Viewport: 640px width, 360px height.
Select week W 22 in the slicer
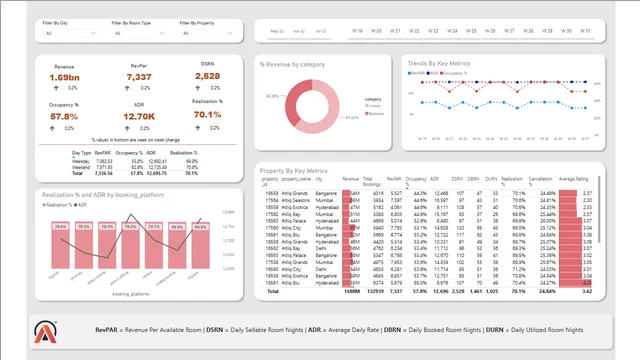414,31
